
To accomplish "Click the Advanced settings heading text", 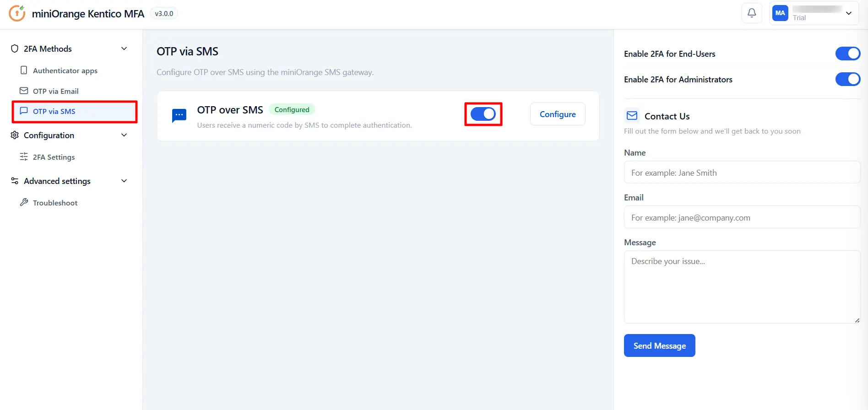I will 57,181.
